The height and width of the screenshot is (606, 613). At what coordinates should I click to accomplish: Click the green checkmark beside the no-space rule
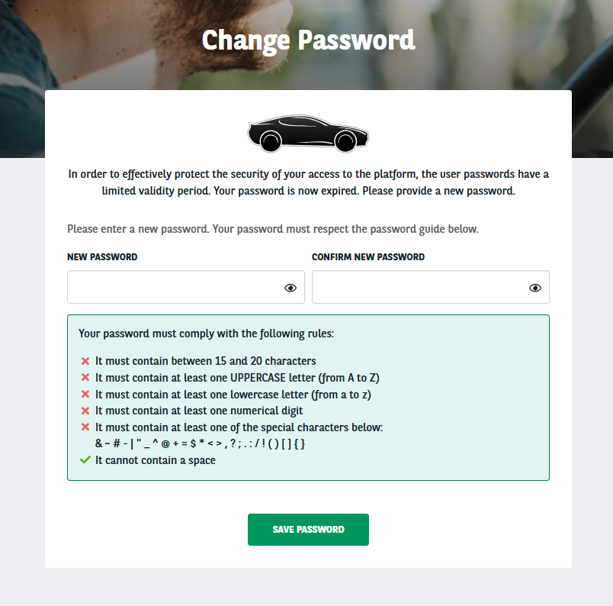pos(85,460)
